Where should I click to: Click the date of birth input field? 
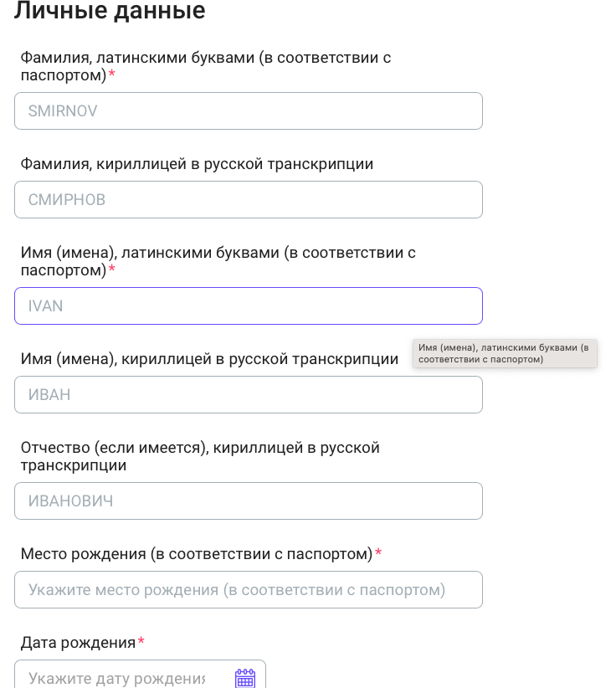tap(126, 678)
